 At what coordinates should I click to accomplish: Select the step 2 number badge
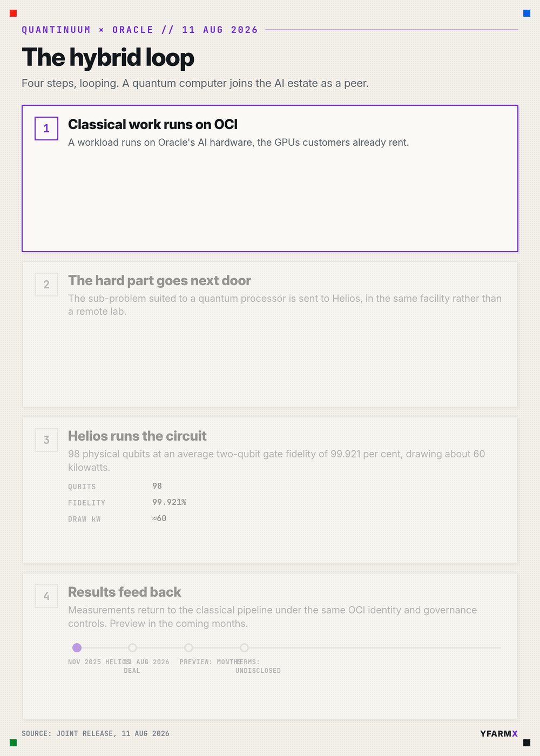(x=46, y=285)
